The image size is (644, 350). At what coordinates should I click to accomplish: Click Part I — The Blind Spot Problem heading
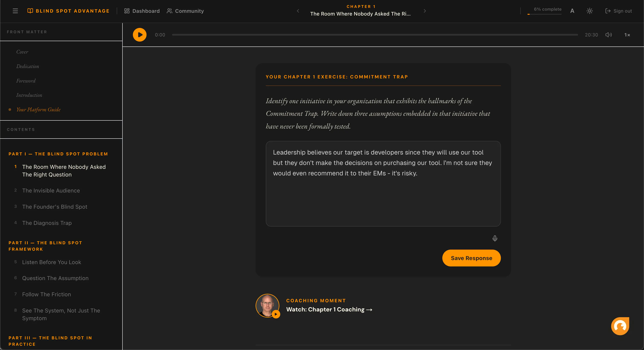58,154
